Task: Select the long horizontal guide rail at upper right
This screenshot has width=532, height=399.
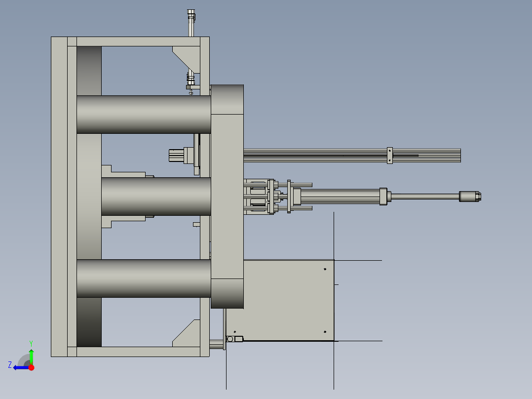Action: pos(352,155)
